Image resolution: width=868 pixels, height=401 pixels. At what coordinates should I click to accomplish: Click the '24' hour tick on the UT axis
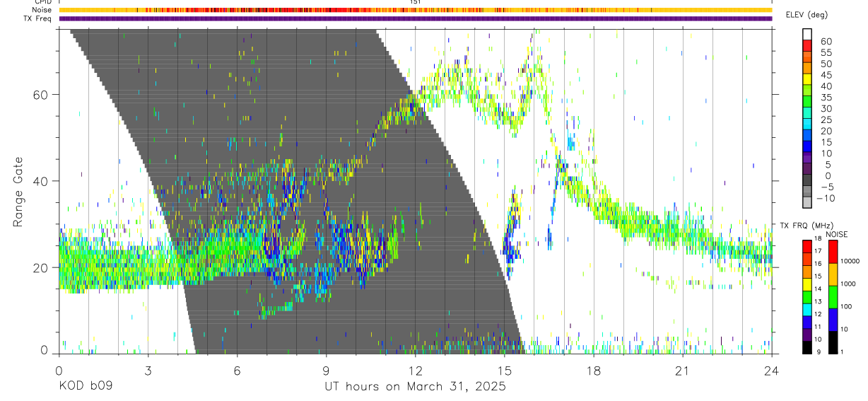(x=771, y=370)
